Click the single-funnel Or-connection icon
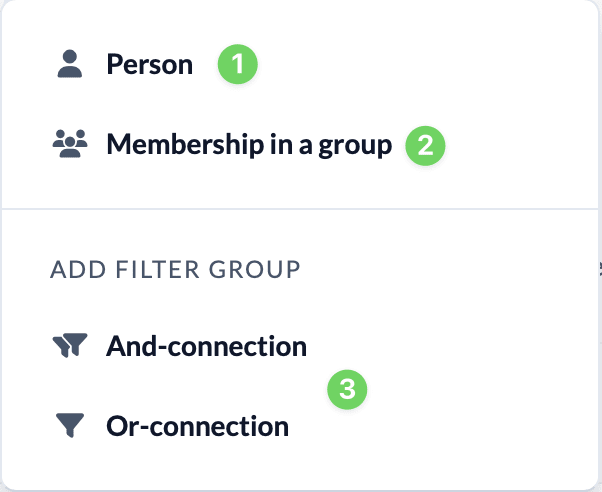 coord(69,427)
